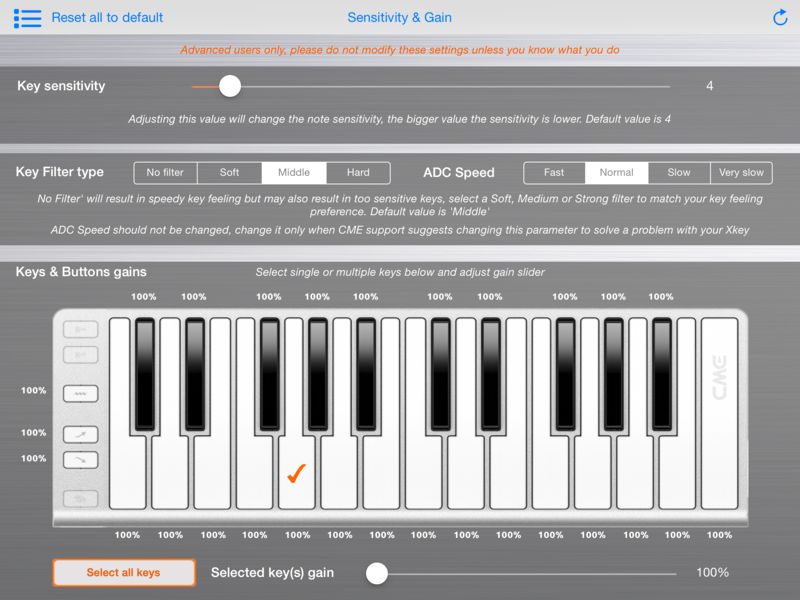Select the Modulation wave button
The height and width of the screenshot is (600, 800).
(81, 394)
